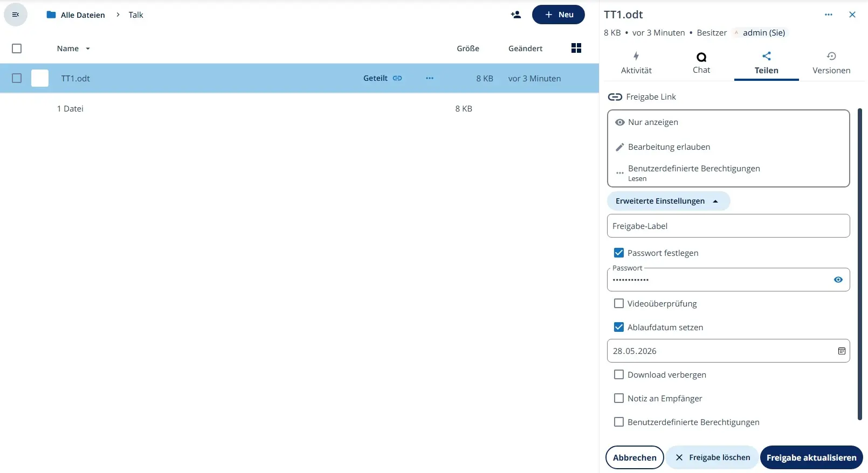Viewport: 868px width, 473px height.
Task: Open the calendar picker for expiry date
Action: (x=842, y=351)
